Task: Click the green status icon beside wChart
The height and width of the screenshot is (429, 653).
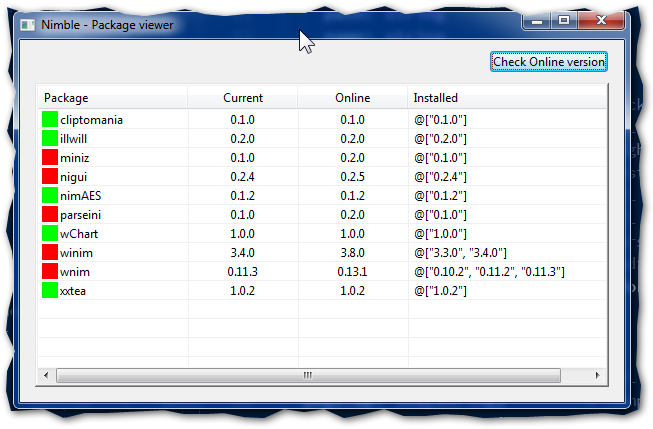Action: pyautogui.click(x=49, y=234)
